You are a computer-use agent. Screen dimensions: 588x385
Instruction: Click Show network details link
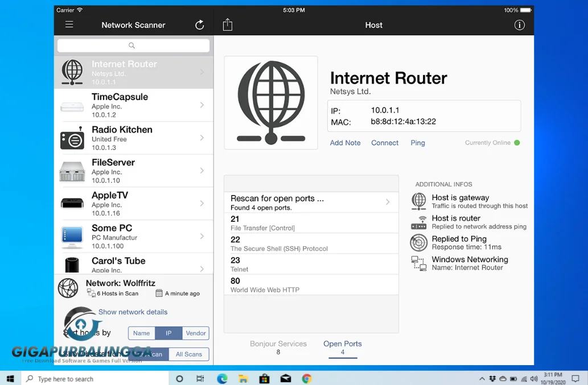133,312
